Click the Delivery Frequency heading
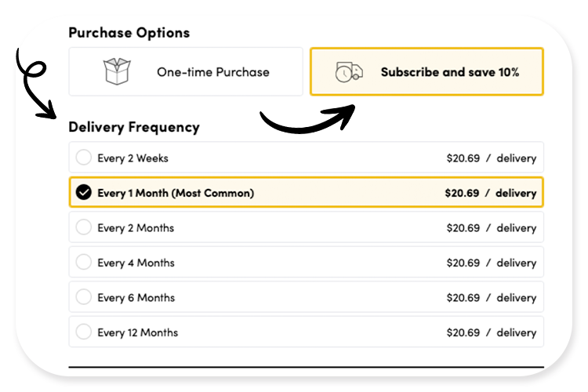588x392 pixels. [134, 127]
